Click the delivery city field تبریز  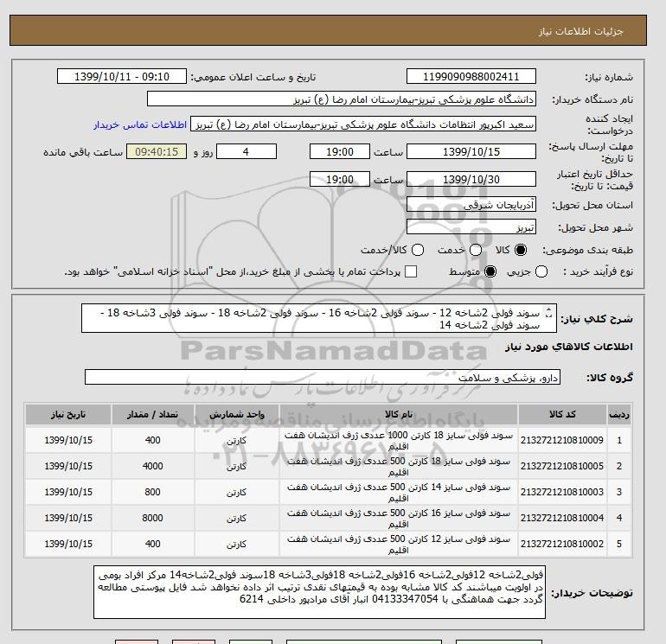(471, 226)
